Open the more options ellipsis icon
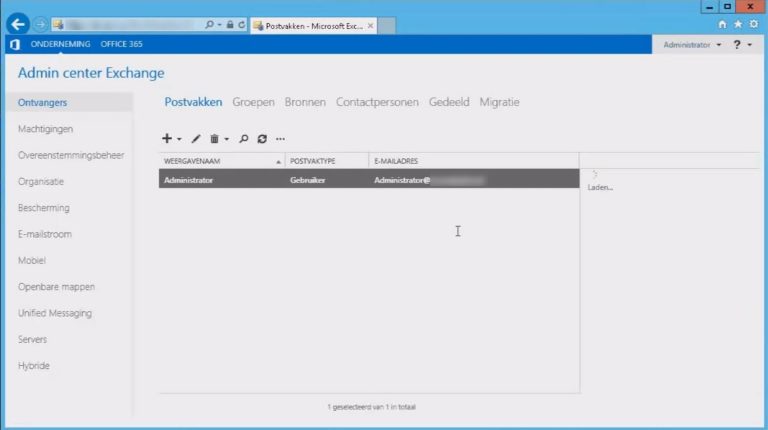The image size is (768, 430). 280,139
